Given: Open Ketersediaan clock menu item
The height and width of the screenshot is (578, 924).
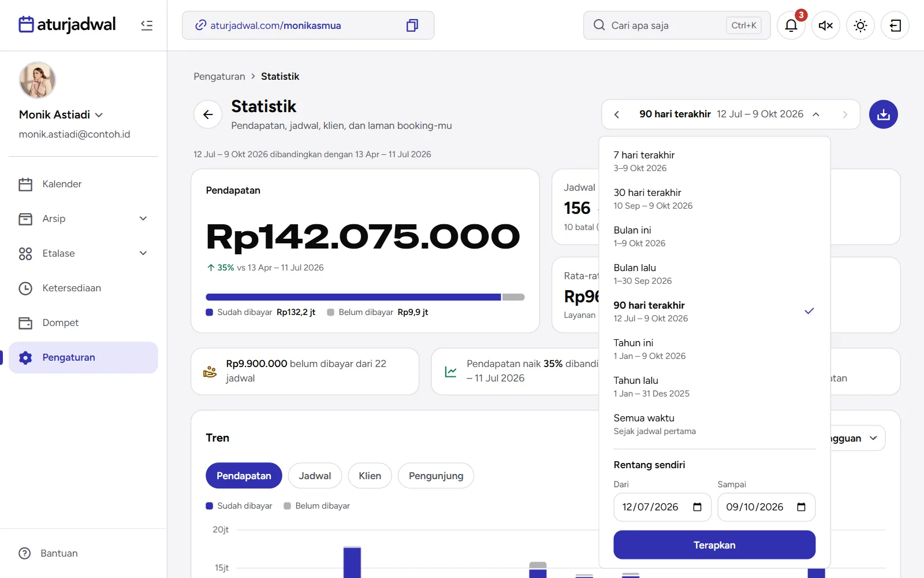Looking at the screenshot, I should point(83,288).
